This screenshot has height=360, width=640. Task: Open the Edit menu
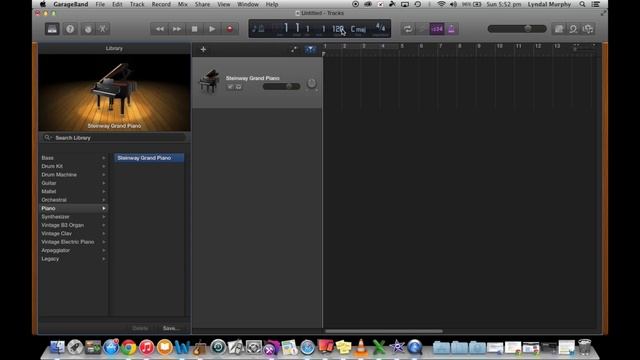pyautogui.click(x=117, y=4)
